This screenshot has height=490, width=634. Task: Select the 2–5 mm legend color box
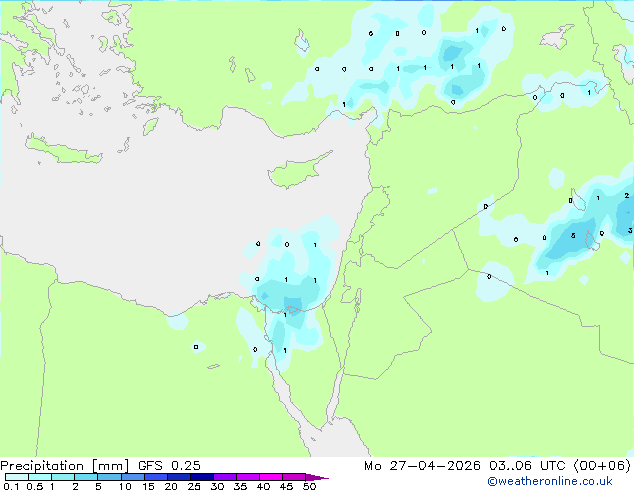click(x=86, y=477)
